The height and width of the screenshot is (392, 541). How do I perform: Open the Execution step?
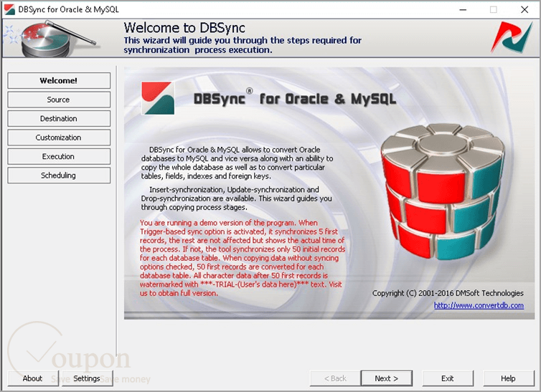(x=59, y=156)
